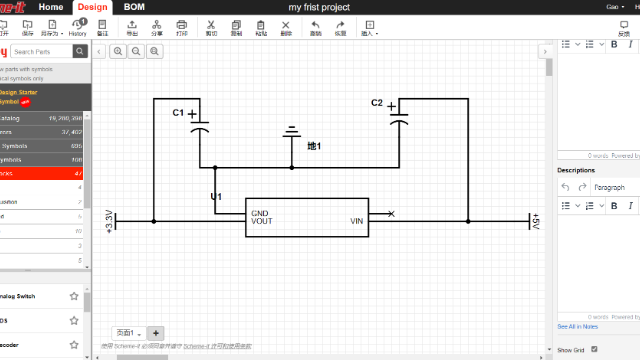Click the paste clipboard icon
Image resolution: width=640 pixels, height=360 pixels.
[261, 28]
